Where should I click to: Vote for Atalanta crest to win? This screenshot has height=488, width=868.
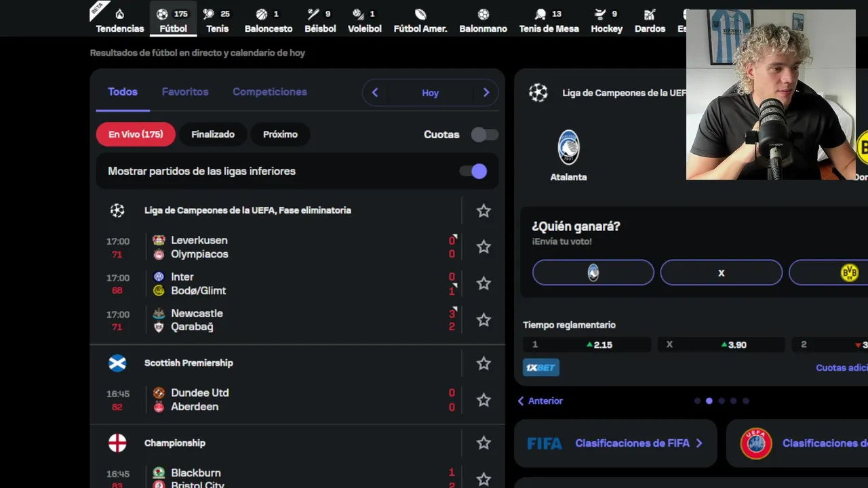click(593, 272)
